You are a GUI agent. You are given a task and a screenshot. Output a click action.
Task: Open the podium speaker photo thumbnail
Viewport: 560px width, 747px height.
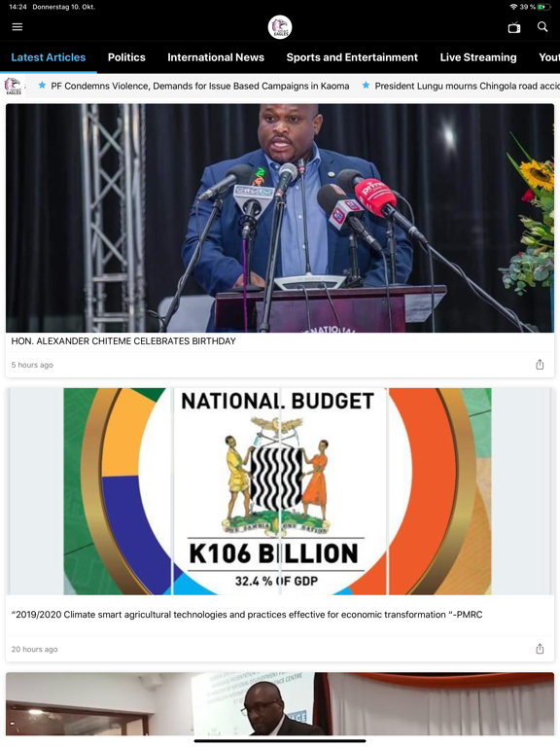(x=280, y=218)
